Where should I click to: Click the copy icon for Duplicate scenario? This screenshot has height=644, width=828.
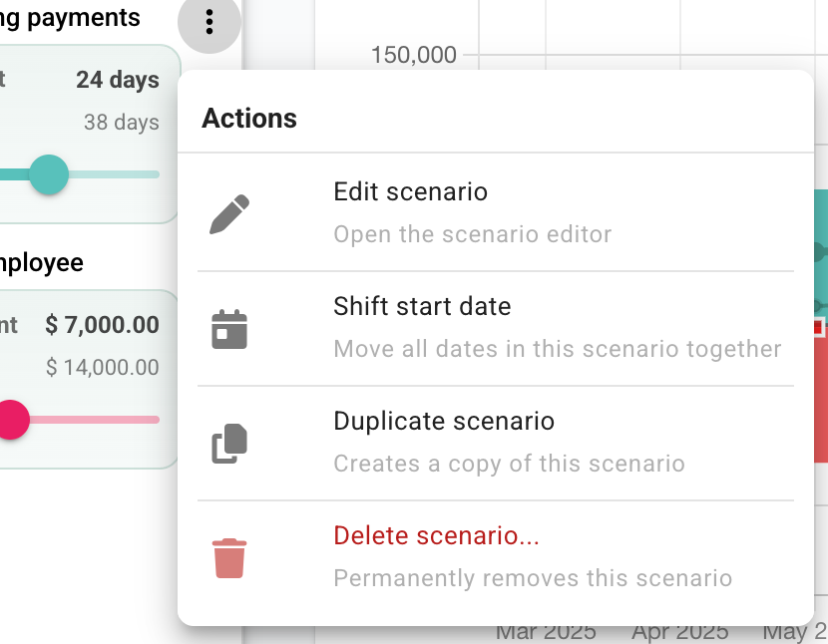click(x=229, y=444)
